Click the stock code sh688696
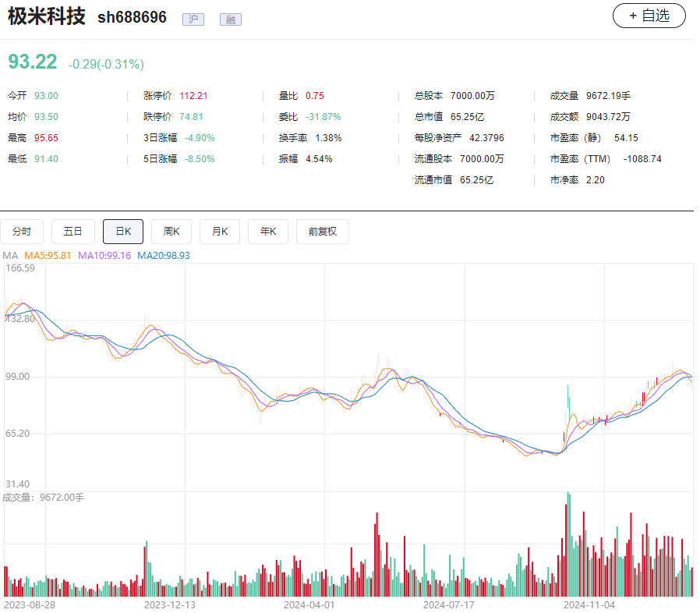The width and height of the screenshot is (700, 613). [132, 17]
